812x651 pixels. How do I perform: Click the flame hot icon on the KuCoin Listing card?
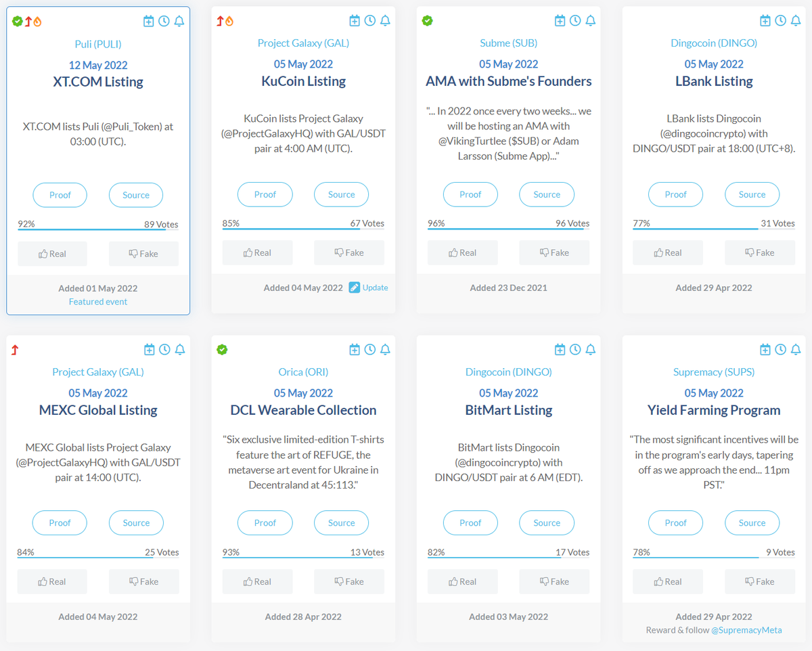point(229,21)
